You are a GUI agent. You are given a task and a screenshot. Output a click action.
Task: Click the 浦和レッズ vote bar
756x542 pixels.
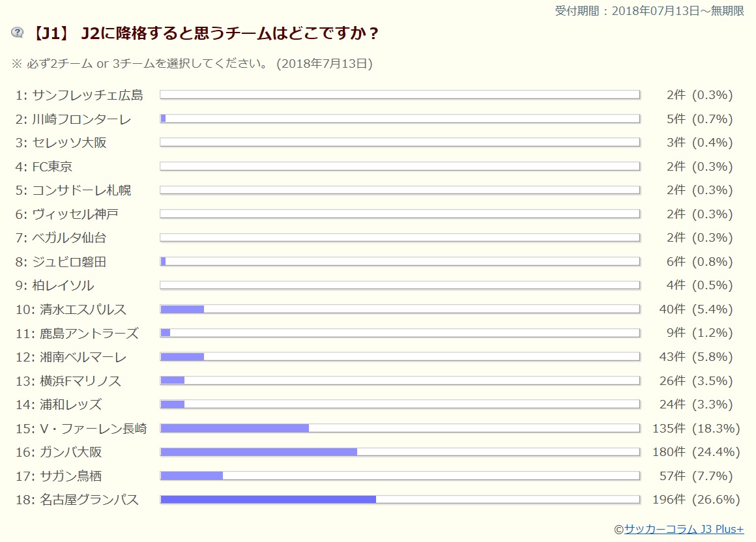(400, 405)
